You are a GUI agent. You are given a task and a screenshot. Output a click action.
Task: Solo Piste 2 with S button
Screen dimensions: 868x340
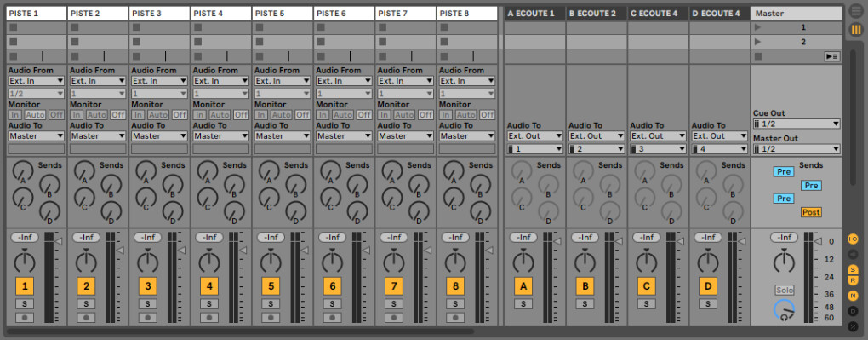tap(86, 304)
